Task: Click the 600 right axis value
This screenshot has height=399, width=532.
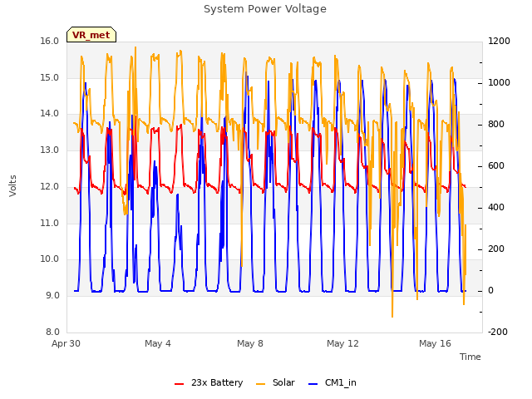Action: pyautogui.click(x=496, y=166)
